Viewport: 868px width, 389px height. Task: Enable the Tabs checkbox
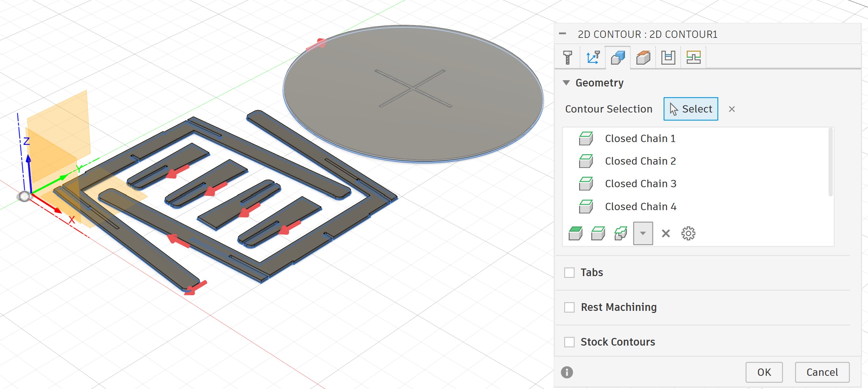tap(569, 273)
